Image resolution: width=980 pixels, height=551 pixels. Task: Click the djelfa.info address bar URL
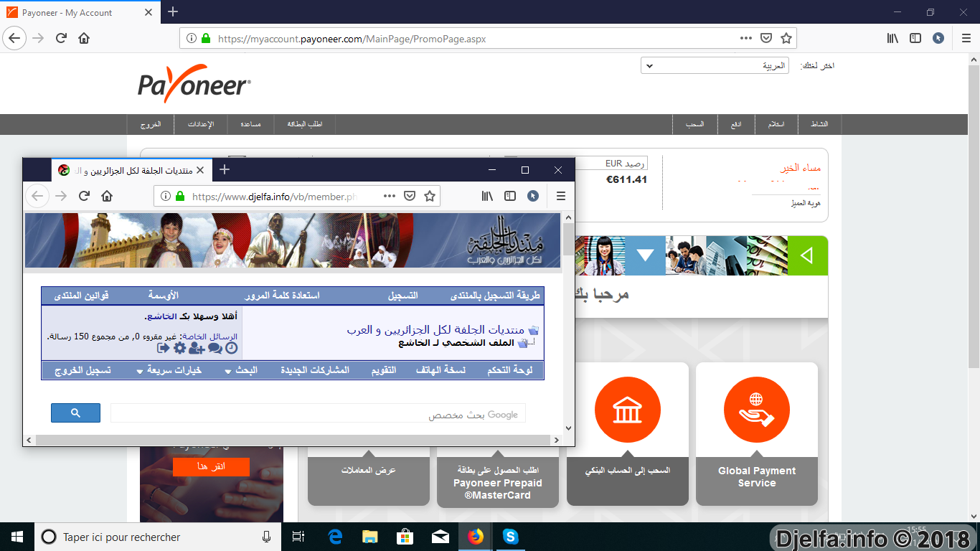coord(274,196)
